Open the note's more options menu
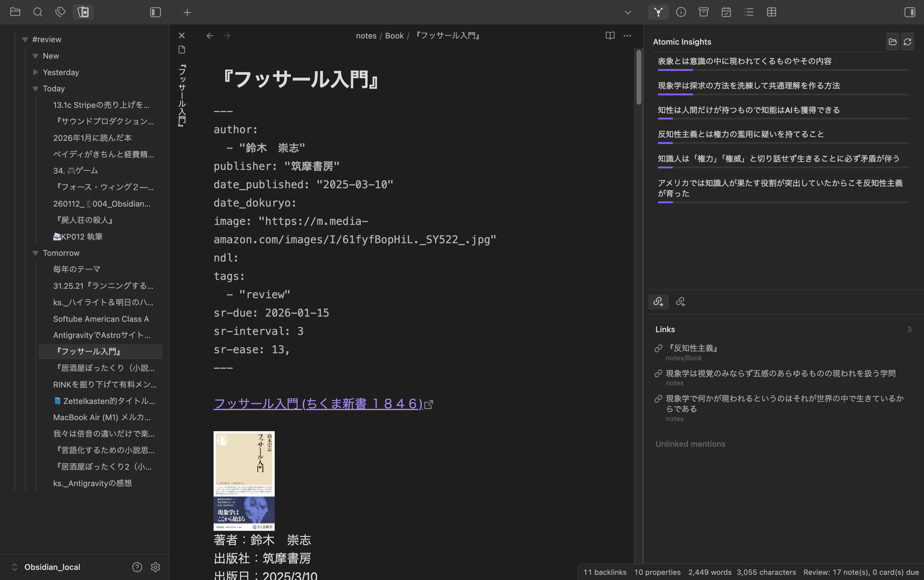 tap(627, 36)
